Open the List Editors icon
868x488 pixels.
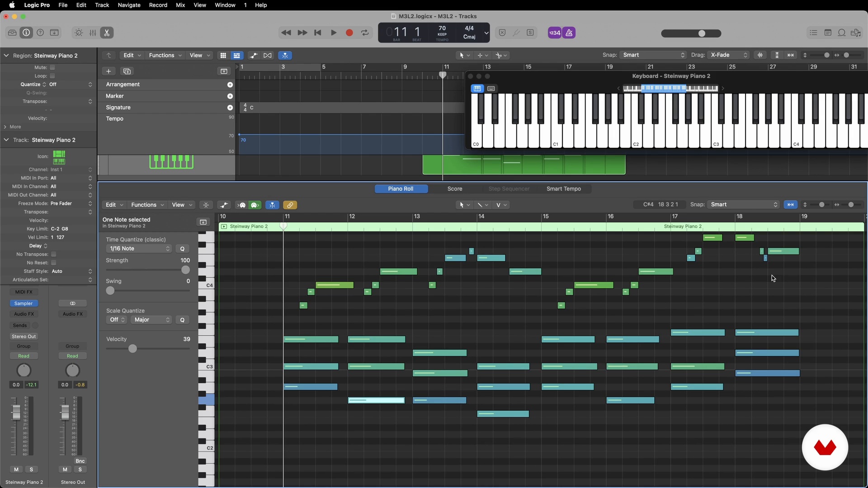tap(813, 33)
